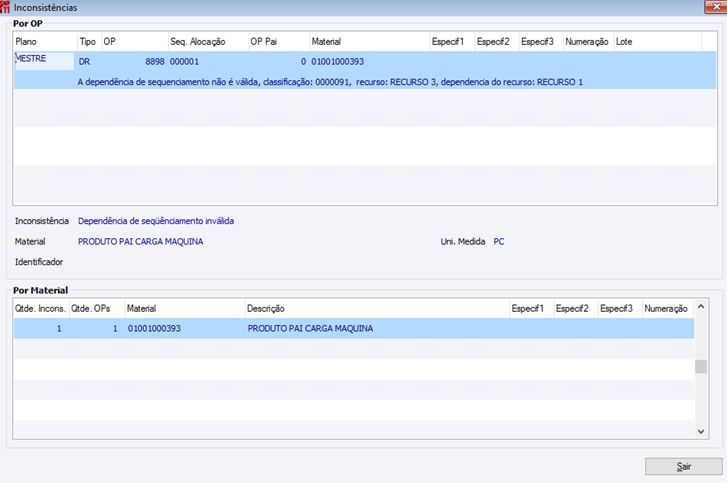The height and width of the screenshot is (483, 727).
Task: Click Qtde. OPs value 1 in Por Material row
Action: (x=115, y=328)
